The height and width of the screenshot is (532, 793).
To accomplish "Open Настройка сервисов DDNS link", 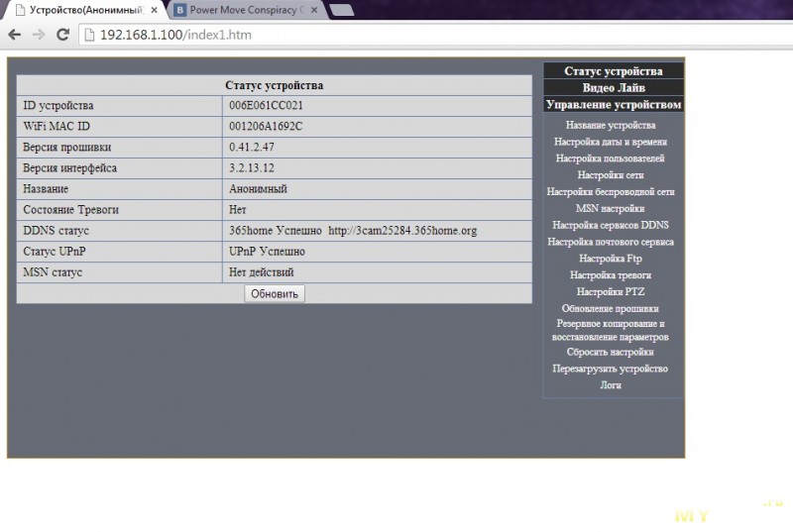I will 611,225.
